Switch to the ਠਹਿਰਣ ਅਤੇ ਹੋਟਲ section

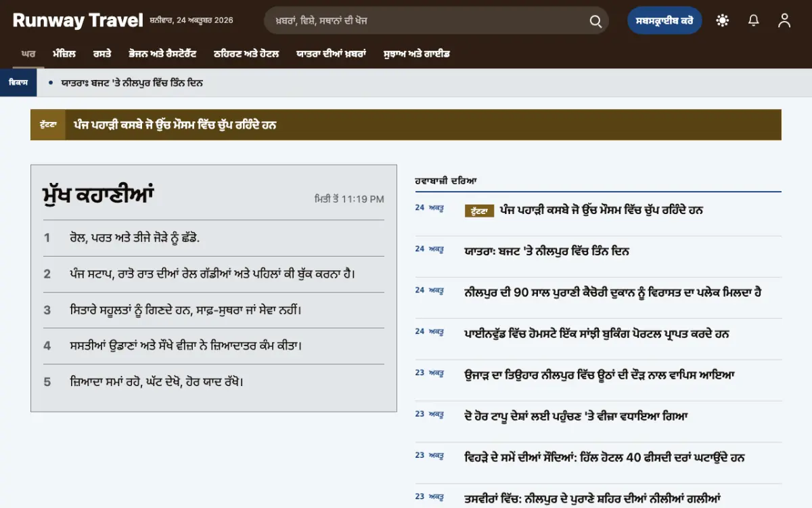point(246,54)
